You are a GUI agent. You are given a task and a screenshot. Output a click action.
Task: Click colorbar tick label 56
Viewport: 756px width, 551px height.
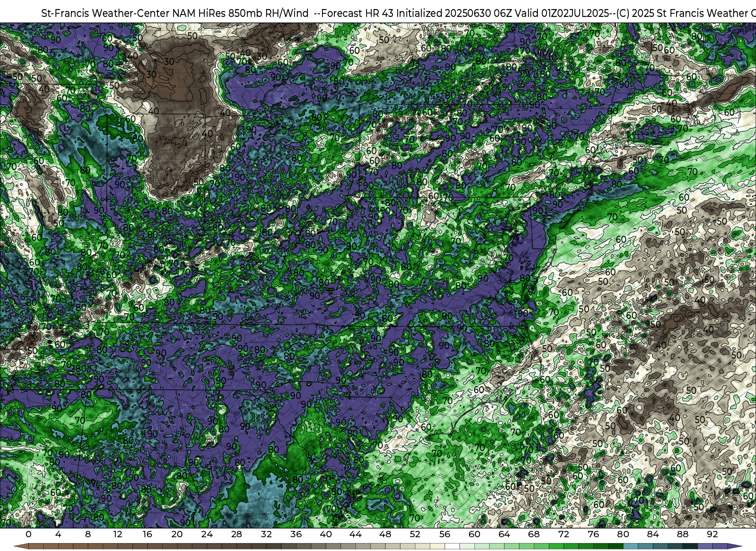coord(445,534)
